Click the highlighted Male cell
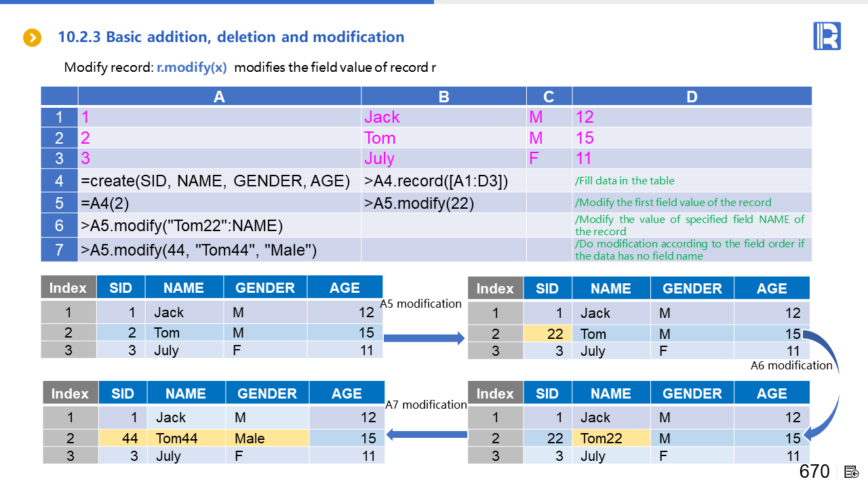 point(250,439)
